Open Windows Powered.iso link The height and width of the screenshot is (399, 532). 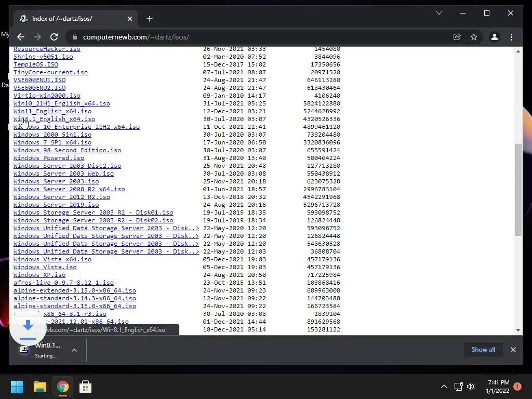(48, 158)
